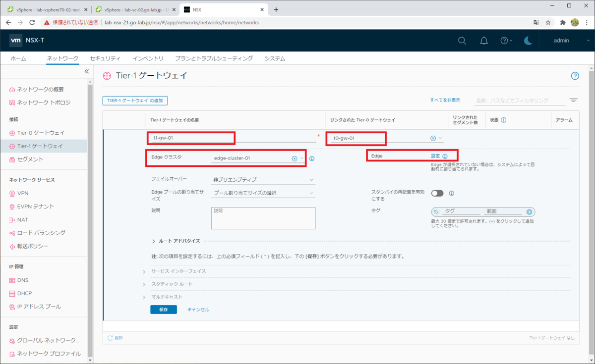
Task: Toggle dark mode moon icon
Action: click(x=528, y=41)
